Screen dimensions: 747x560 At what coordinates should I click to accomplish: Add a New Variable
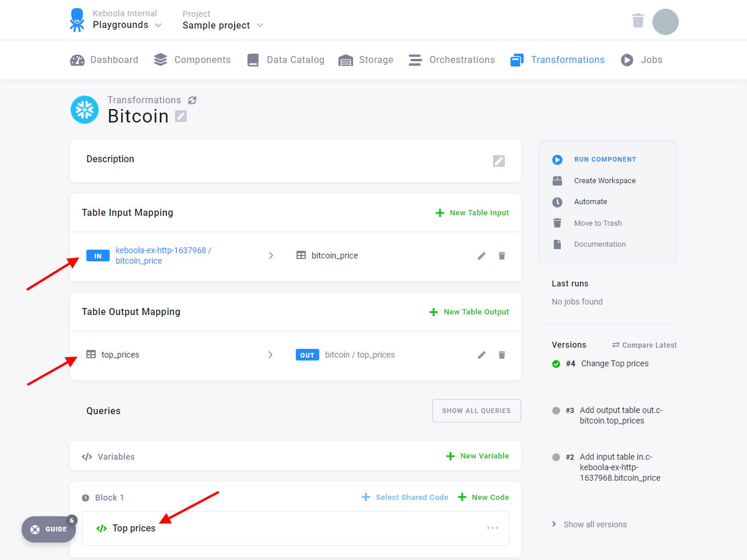pos(477,456)
